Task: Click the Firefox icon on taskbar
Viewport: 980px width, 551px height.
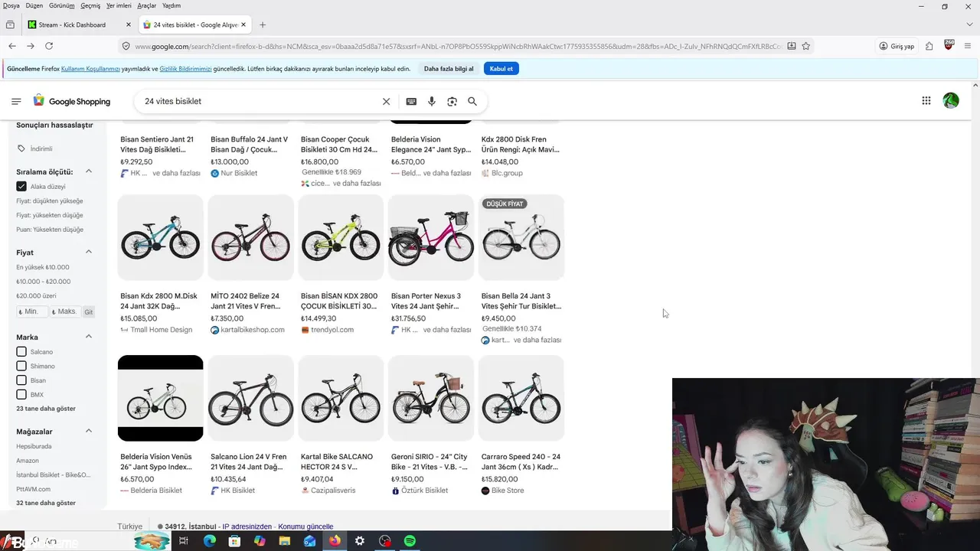Action: point(335,541)
